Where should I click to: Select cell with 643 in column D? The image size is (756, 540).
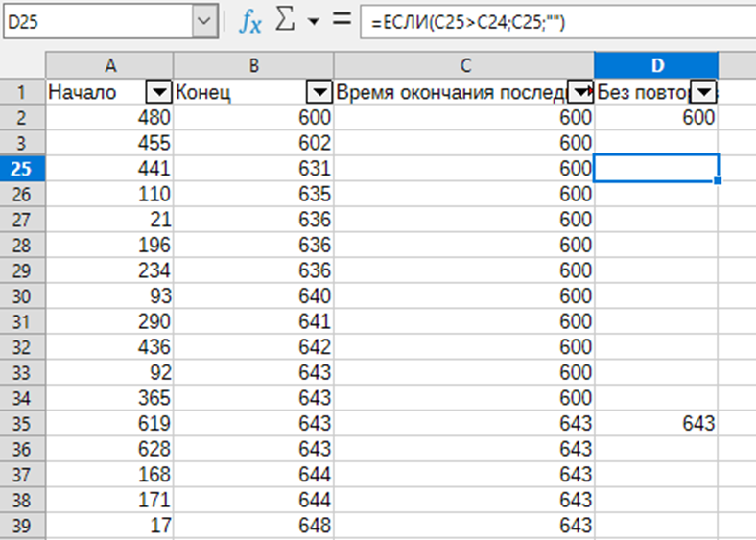pos(656,423)
